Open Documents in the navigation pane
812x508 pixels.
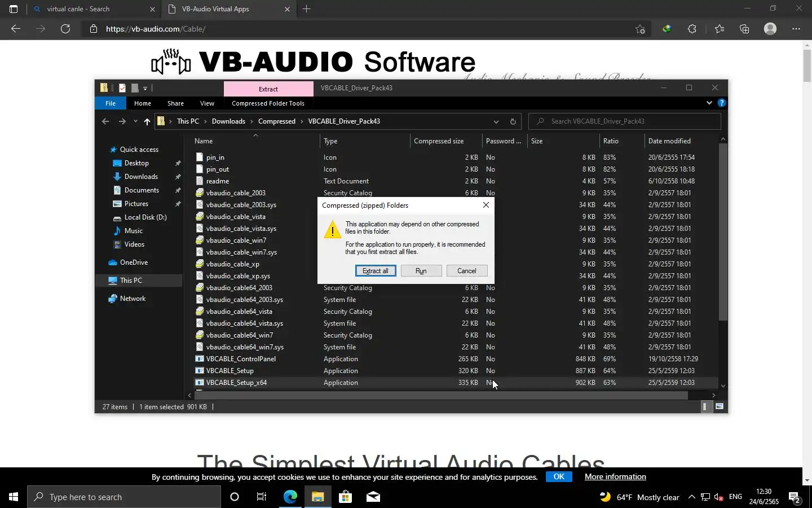point(142,190)
